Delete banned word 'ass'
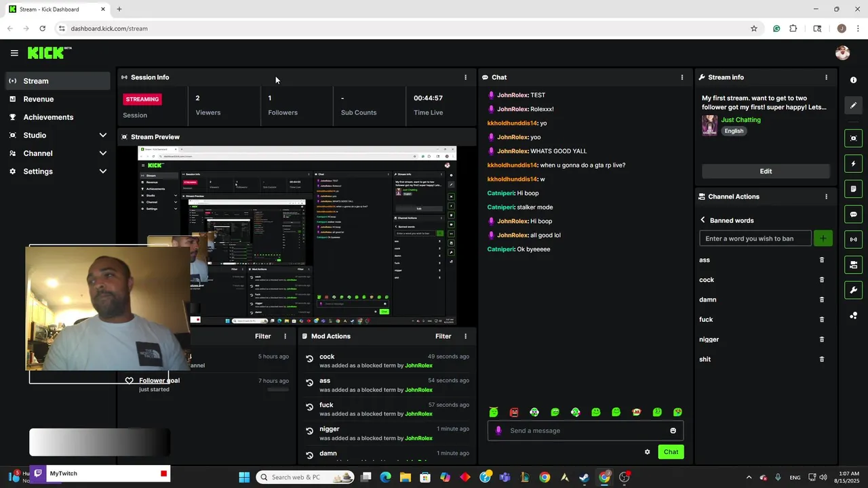868x488 pixels. click(822, 260)
